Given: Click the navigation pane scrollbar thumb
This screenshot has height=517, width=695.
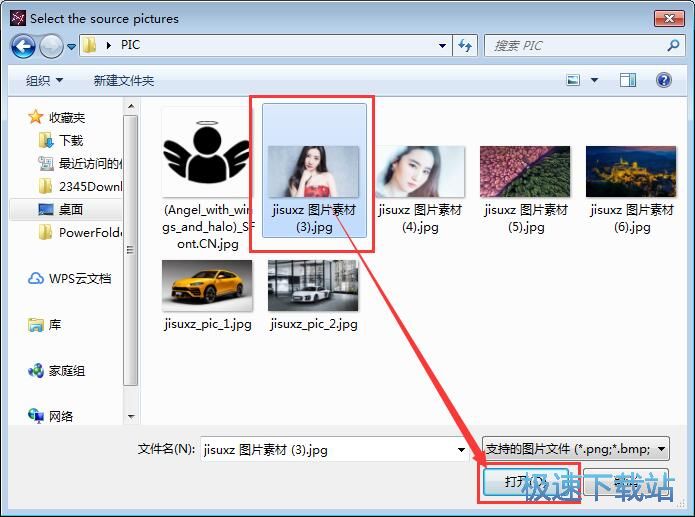Looking at the screenshot, I should point(130,251).
